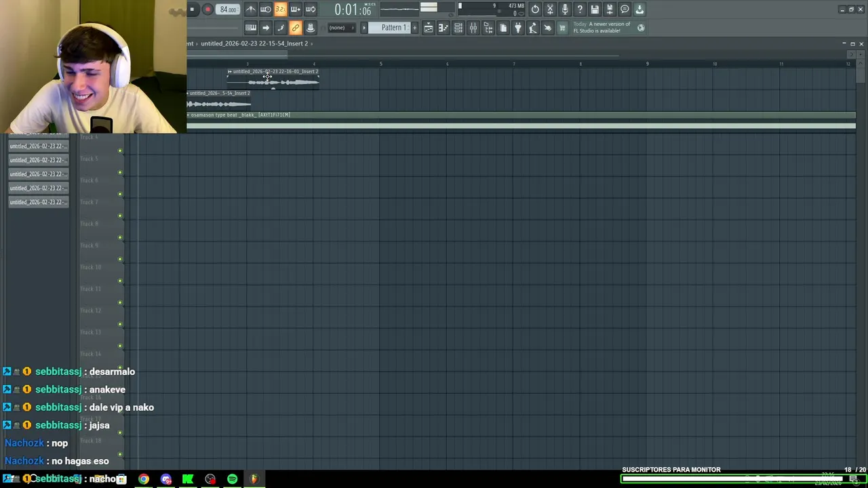The height and width of the screenshot is (488, 868).
Task: Enable typing keyboard to piano icon
Action: 251,28
